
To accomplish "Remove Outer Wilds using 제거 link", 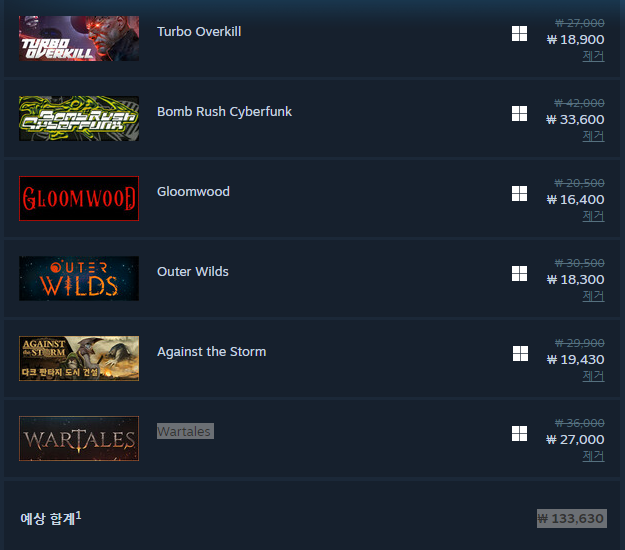I will click(593, 296).
